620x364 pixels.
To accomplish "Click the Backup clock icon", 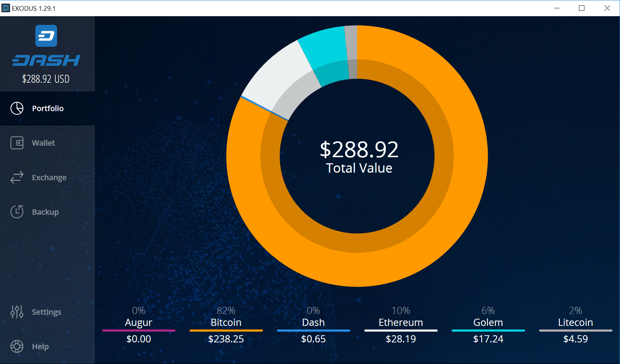I will (x=17, y=212).
